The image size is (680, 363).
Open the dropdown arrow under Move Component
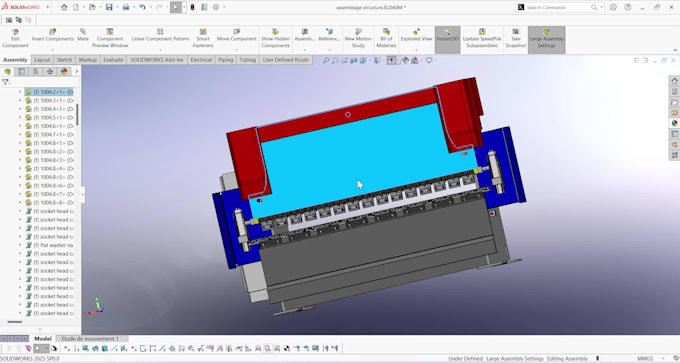coord(236,49)
